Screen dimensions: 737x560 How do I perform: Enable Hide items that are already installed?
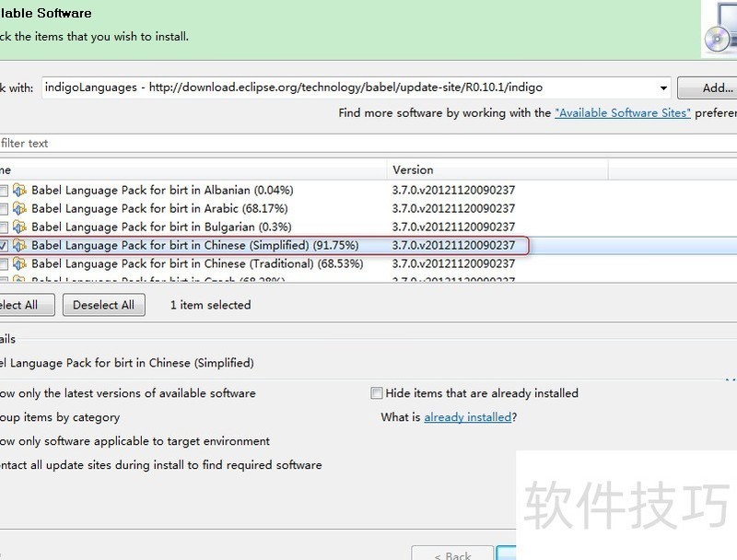point(376,393)
